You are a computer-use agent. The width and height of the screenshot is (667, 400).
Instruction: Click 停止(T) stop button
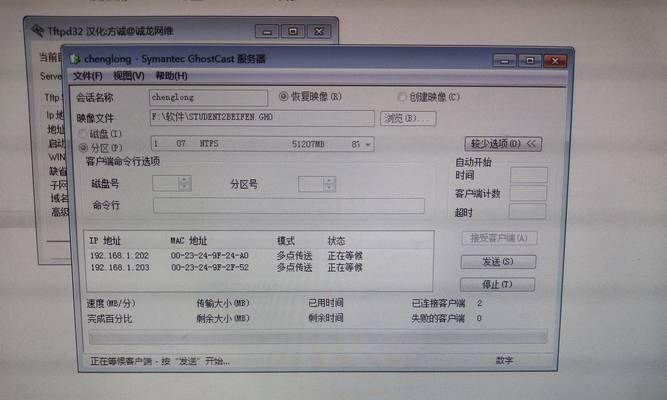click(497, 284)
